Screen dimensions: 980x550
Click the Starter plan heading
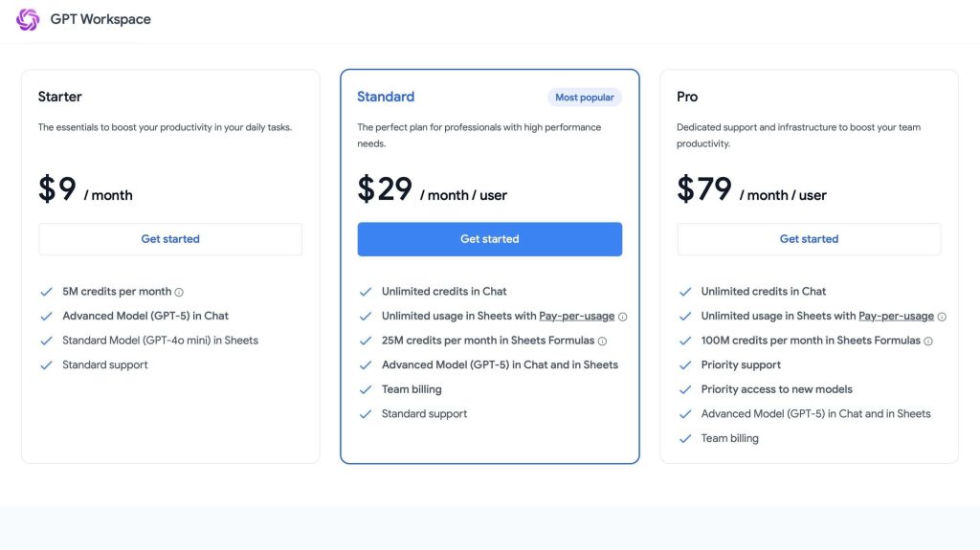[60, 97]
